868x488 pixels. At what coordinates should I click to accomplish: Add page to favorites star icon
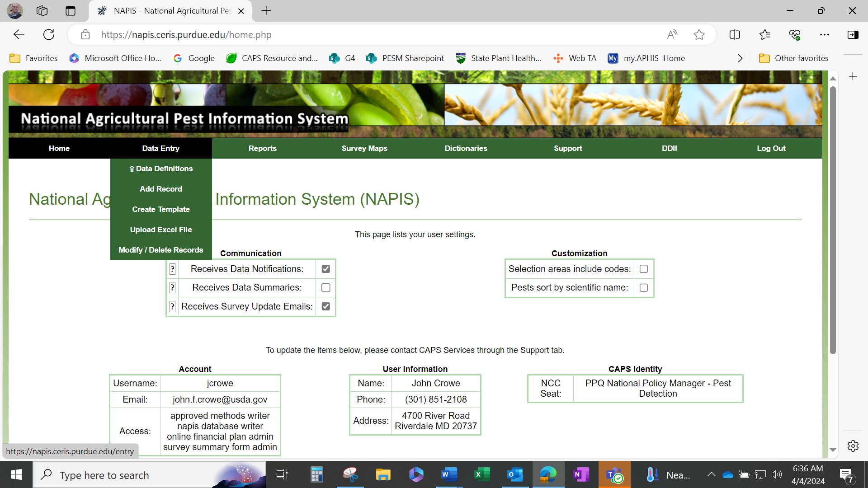pyautogui.click(x=699, y=35)
